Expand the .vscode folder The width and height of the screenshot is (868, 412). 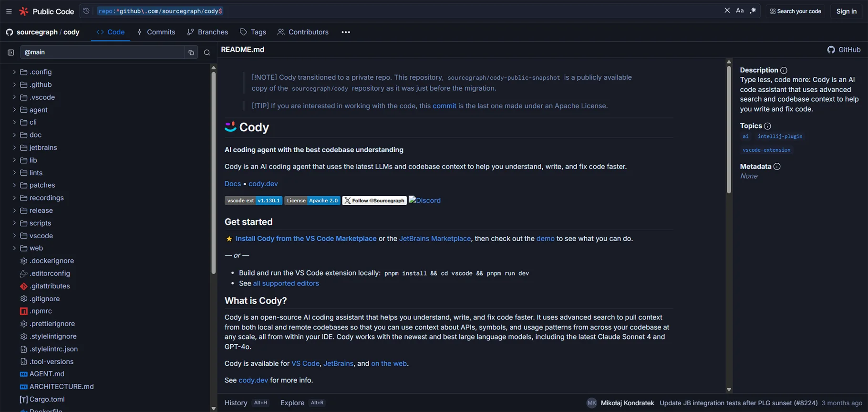(x=14, y=97)
